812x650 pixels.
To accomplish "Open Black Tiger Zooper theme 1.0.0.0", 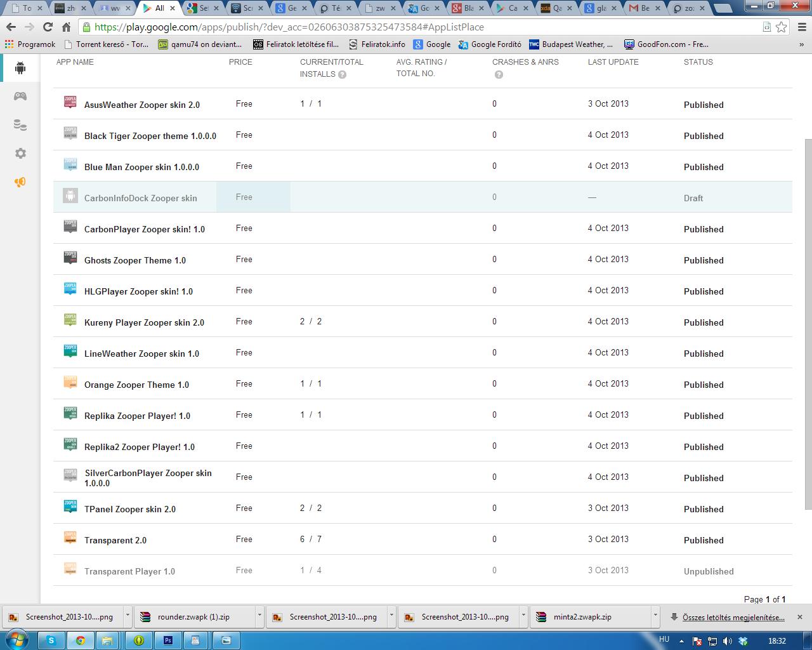I will tap(150, 136).
